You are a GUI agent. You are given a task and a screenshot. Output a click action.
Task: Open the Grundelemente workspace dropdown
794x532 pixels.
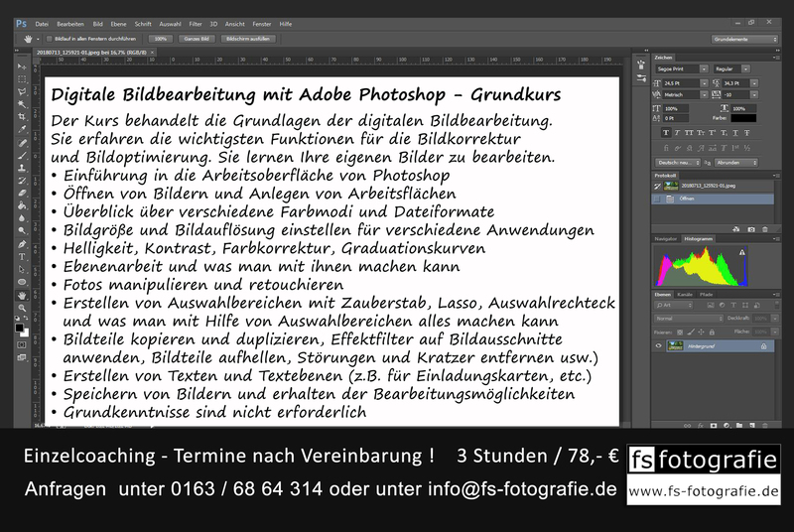click(x=744, y=38)
